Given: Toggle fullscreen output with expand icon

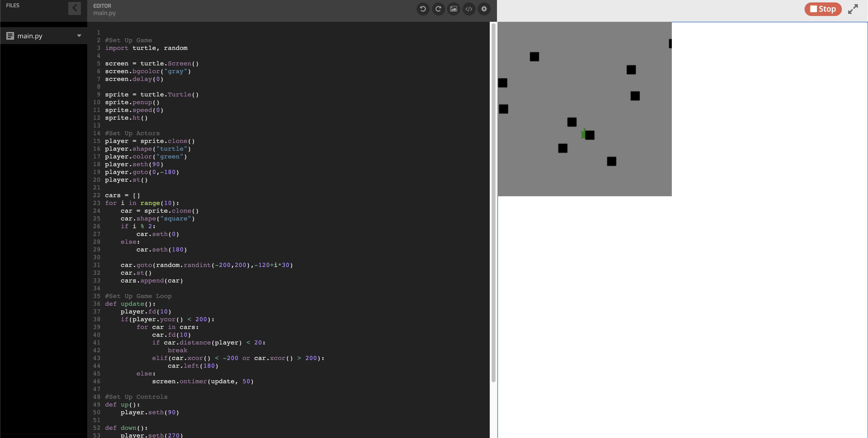Looking at the screenshot, I should (853, 9).
